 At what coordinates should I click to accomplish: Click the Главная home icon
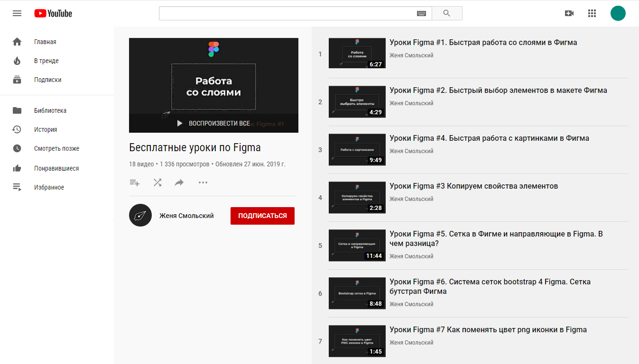point(17,42)
